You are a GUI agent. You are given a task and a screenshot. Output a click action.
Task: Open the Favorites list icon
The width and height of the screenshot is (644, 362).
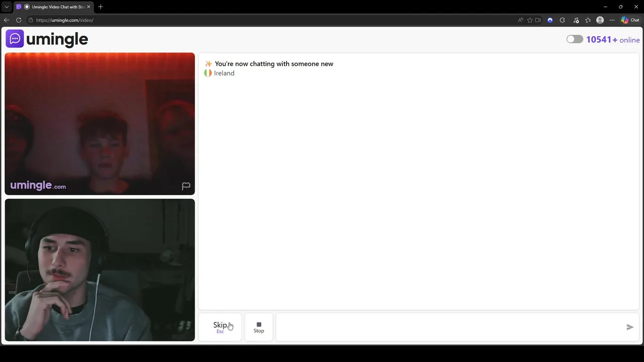coord(588,20)
